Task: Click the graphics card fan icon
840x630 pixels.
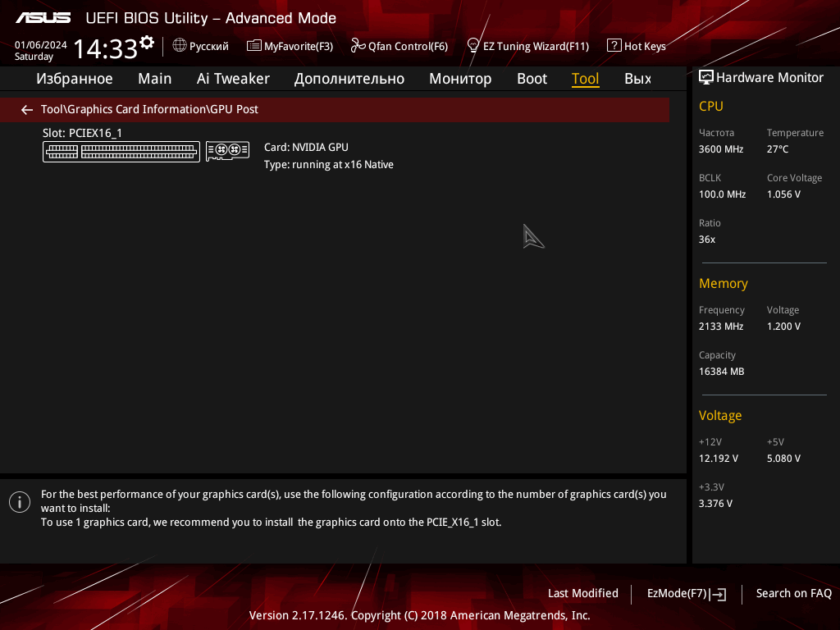Action: [228, 151]
